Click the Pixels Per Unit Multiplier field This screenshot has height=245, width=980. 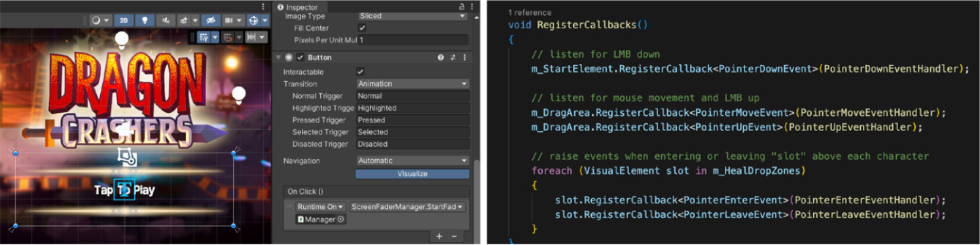click(412, 40)
